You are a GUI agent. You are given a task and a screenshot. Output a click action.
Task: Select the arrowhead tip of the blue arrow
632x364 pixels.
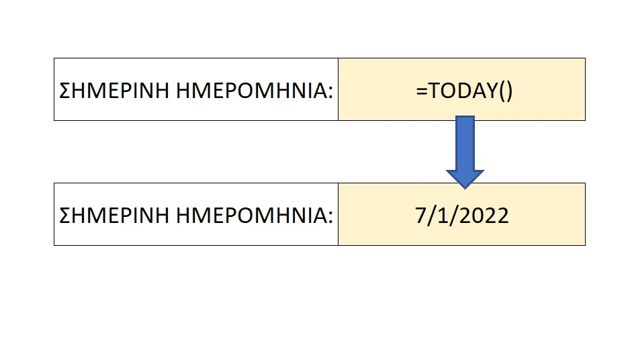465,185
